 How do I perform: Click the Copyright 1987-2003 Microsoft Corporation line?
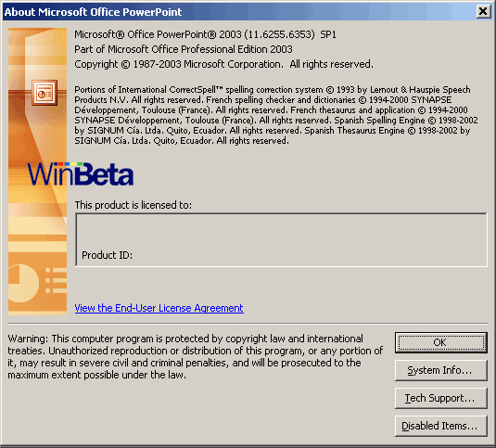click(x=224, y=64)
